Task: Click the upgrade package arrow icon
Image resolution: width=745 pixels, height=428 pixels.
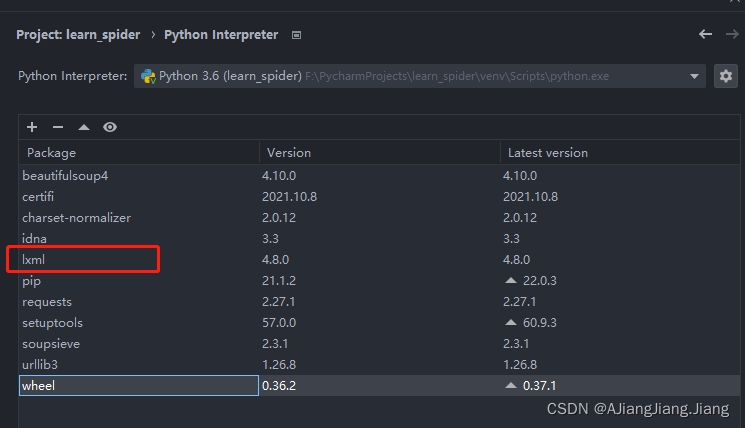Action: 84,127
